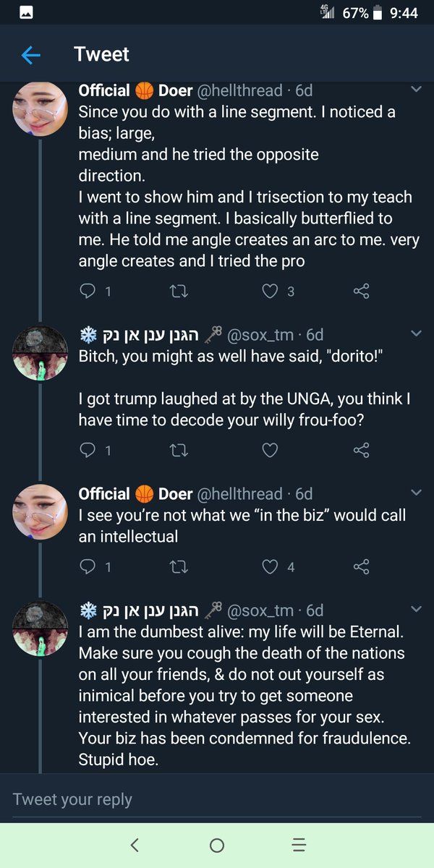This screenshot has height=868, width=434.
Task: Like the "dorito!" tweet
Action: (x=269, y=450)
